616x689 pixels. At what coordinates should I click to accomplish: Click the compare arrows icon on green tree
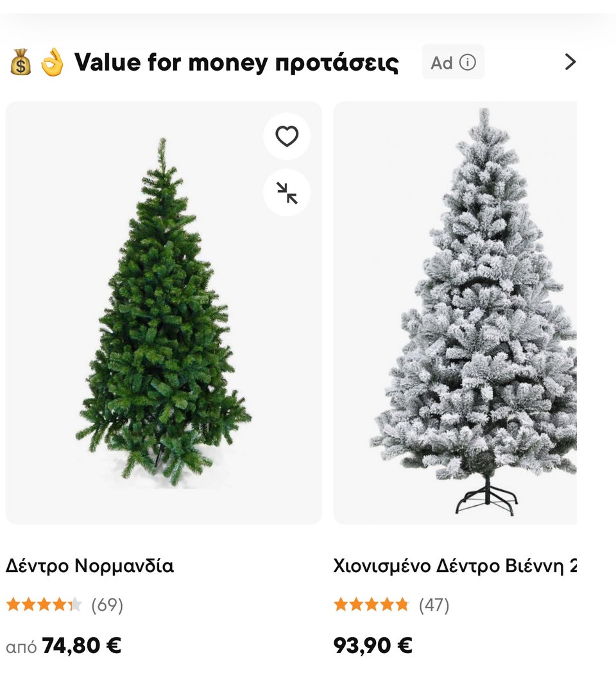click(x=287, y=193)
